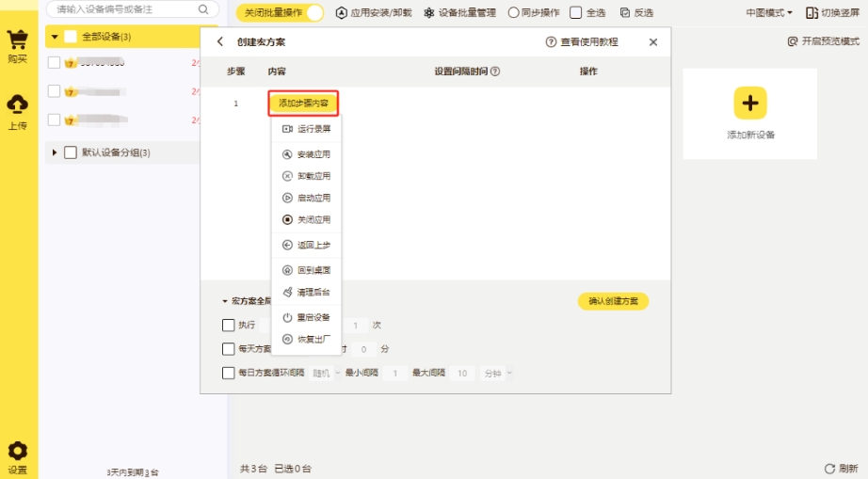Open 应用安装/卸载 toolbar icon
The height and width of the screenshot is (479, 868).
342,13
